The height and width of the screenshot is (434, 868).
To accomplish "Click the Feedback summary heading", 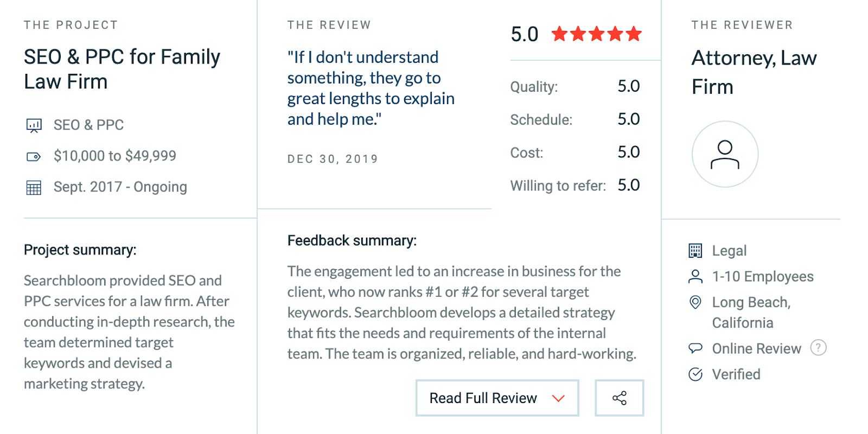I will click(352, 240).
